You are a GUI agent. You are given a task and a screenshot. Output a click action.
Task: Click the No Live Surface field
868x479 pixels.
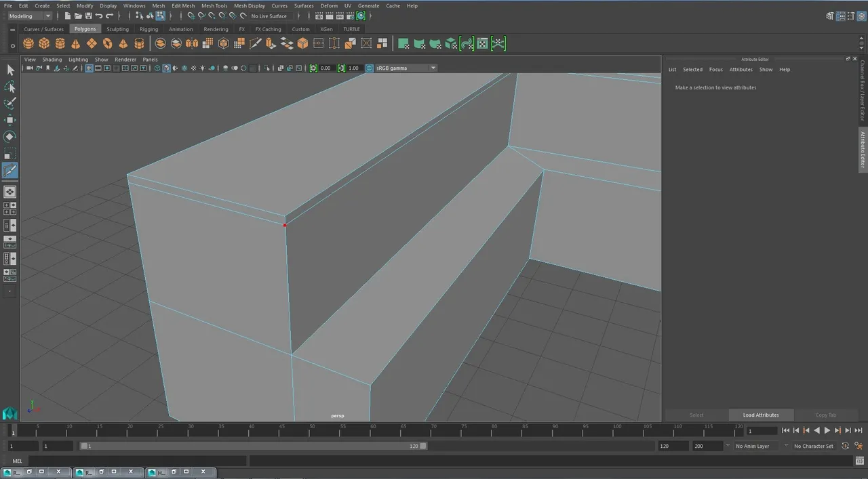tap(269, 16)
